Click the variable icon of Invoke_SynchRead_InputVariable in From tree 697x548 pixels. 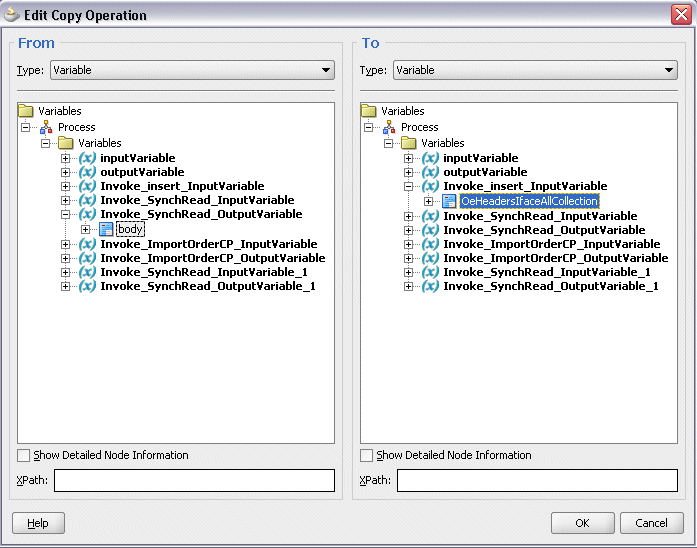tap(88, 200)
